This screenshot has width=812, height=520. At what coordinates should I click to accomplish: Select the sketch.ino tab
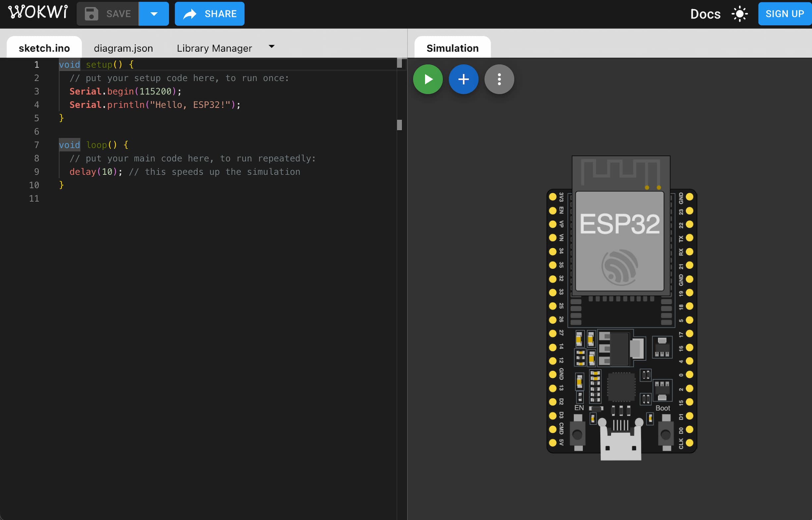point(44,48)
